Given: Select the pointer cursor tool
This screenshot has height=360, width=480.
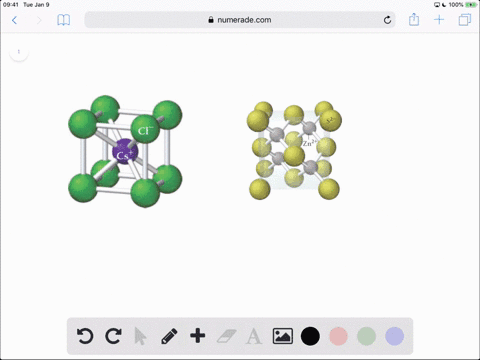Looking at the screenshot, I should click(x=140, y=336).
